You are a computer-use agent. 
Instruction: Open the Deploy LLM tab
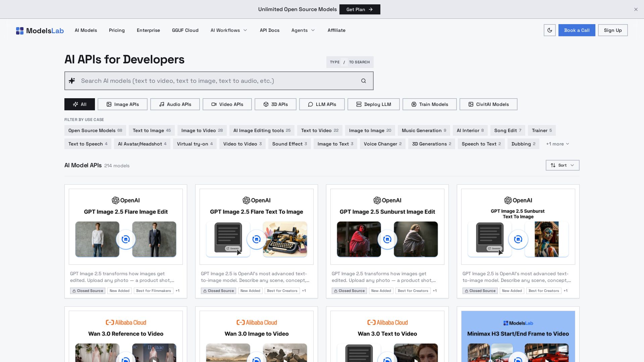point(374,104)
